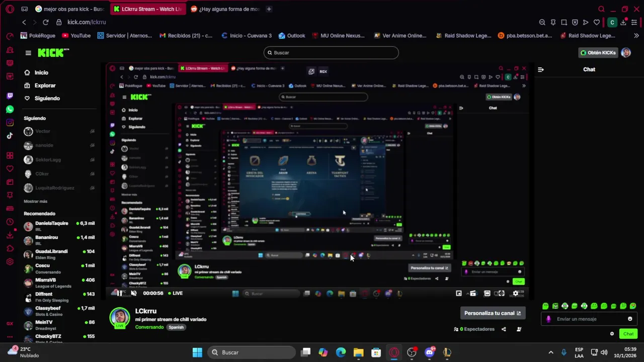Go back to previous page
644x362 pixels.
pyautogui.click(x=24, y=22)
